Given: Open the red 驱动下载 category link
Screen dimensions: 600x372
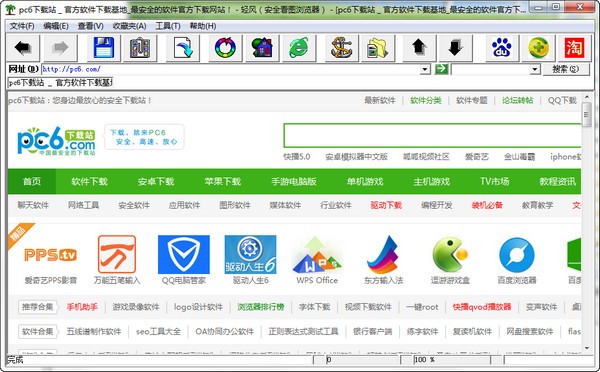Looking at the screenshot, I should coord(386,205).
